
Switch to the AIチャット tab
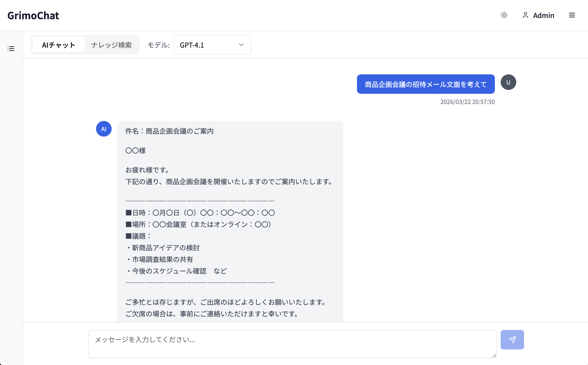coord(59,45)
